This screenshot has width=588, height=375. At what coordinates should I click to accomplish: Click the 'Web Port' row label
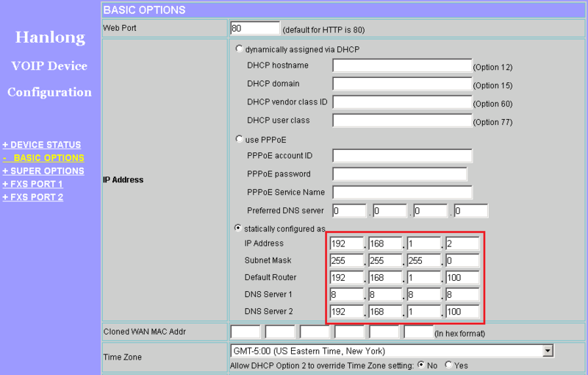click(x=119, y=28)
